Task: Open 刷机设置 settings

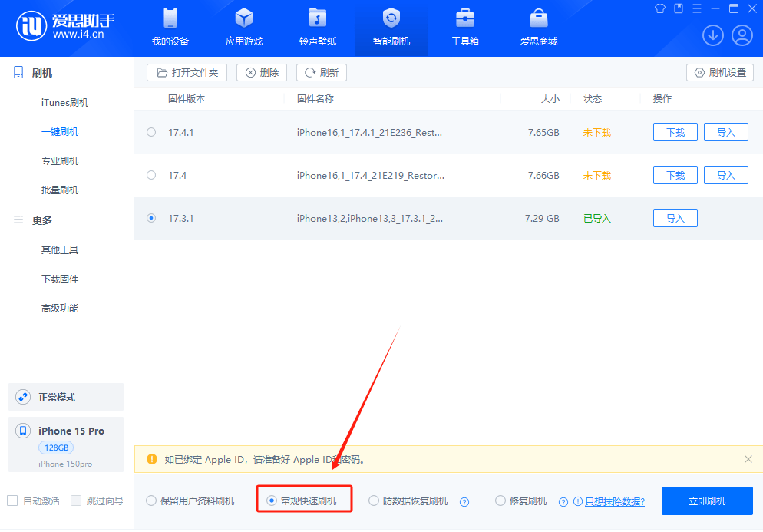Action: [720, 72]
